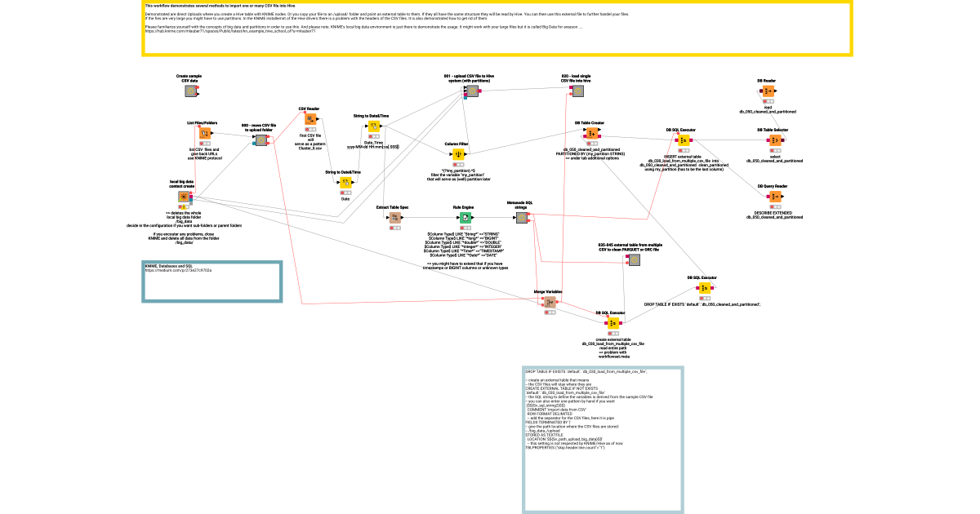Select DB SQL Executor with DROP TABLE label
Screen dimensions: 980x514
click(x=703, y=288)
